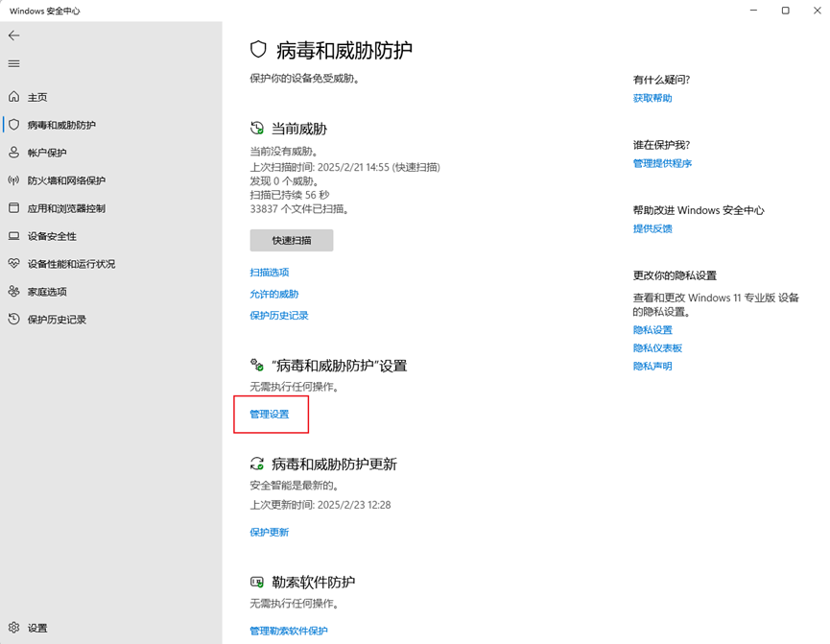Click the 帐户保护 person icon

pos(13,153)
